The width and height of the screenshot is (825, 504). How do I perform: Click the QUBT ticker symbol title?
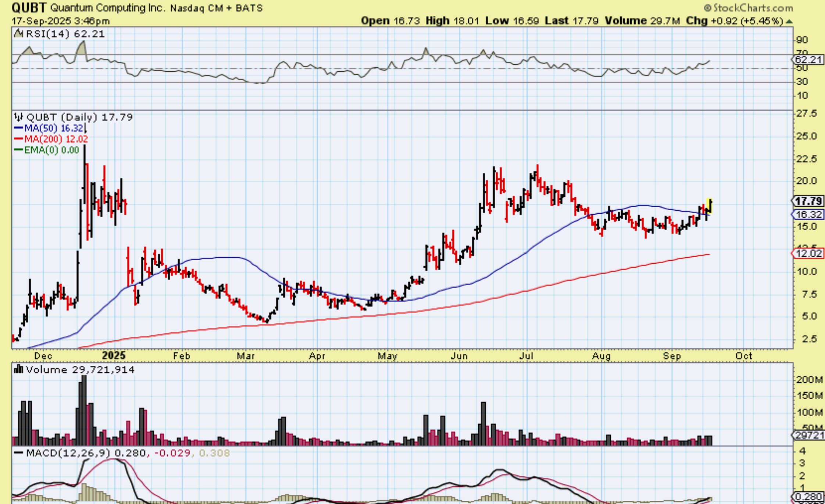(29, 7)
